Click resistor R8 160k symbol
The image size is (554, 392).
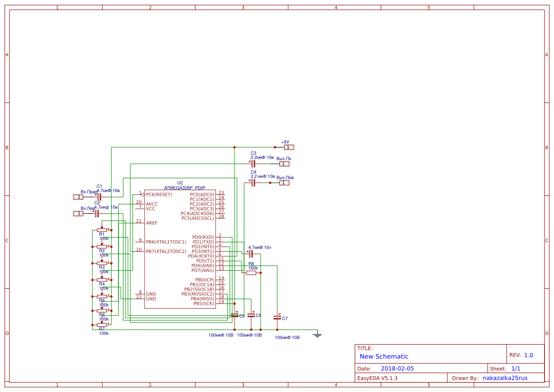coord(251,273)
